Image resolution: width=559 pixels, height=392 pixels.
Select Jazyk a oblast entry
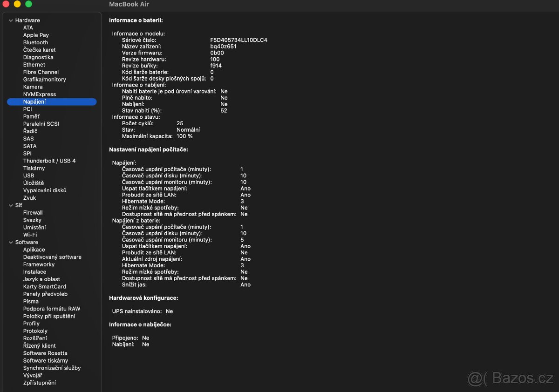pos(41,279)
